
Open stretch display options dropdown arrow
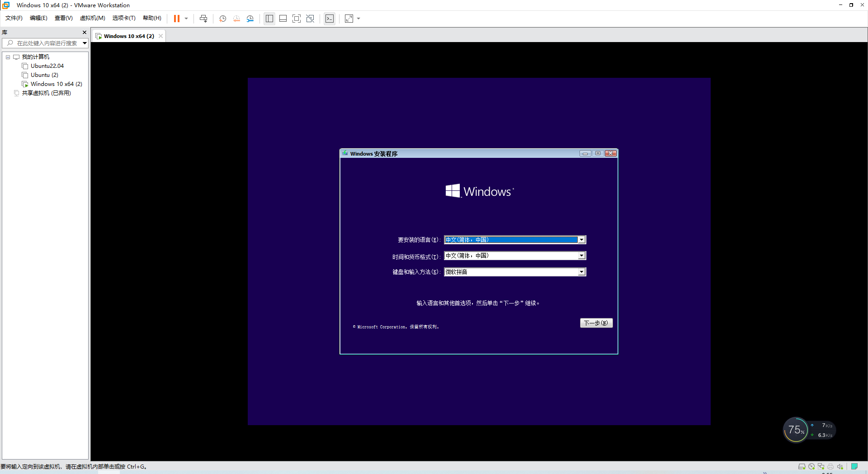click(x=359, y=19)
